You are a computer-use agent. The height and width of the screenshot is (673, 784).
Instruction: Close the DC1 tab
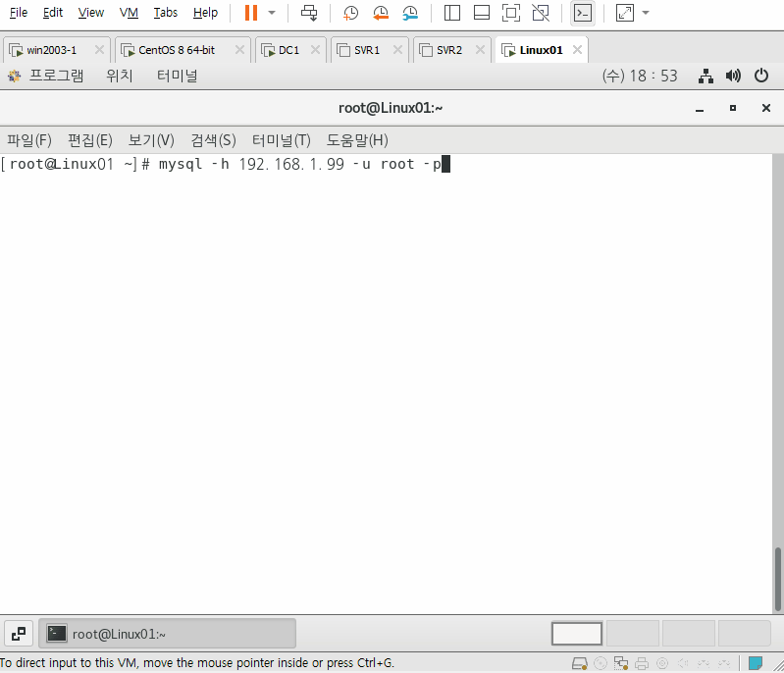(x=315, y=49)
